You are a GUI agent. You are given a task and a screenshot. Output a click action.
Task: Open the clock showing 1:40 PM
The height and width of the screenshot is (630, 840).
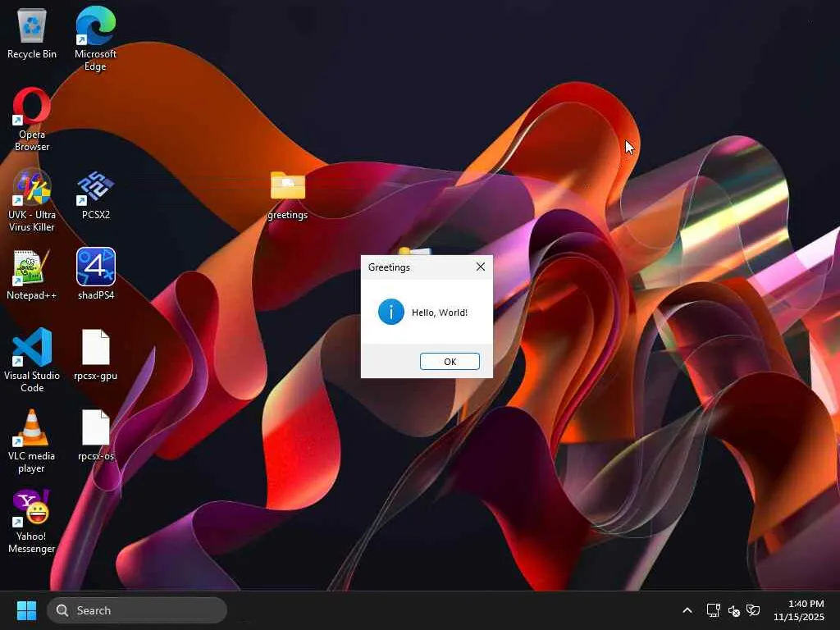tap(806, 604)
